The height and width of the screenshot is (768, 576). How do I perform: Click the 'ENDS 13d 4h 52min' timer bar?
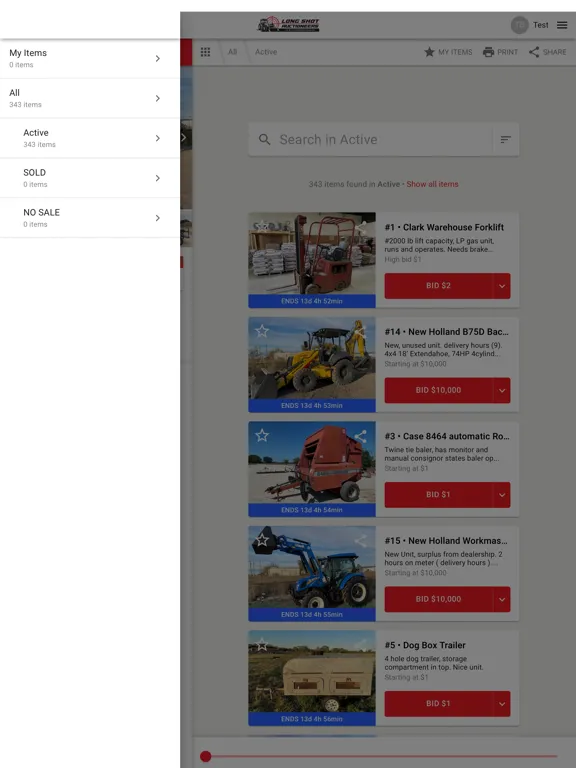(x=312, y=301)
